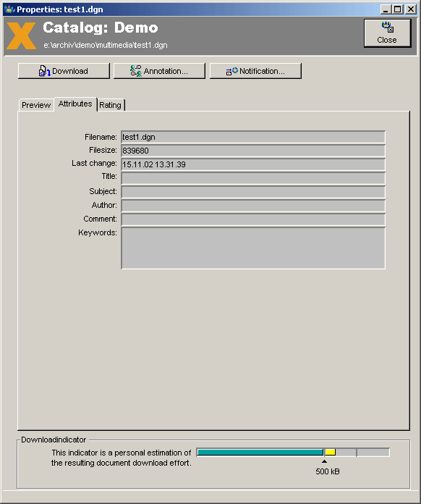Screen dimensions: 421x504
Task: Click the Annotation people icon
Action: (x=136, y=71)
